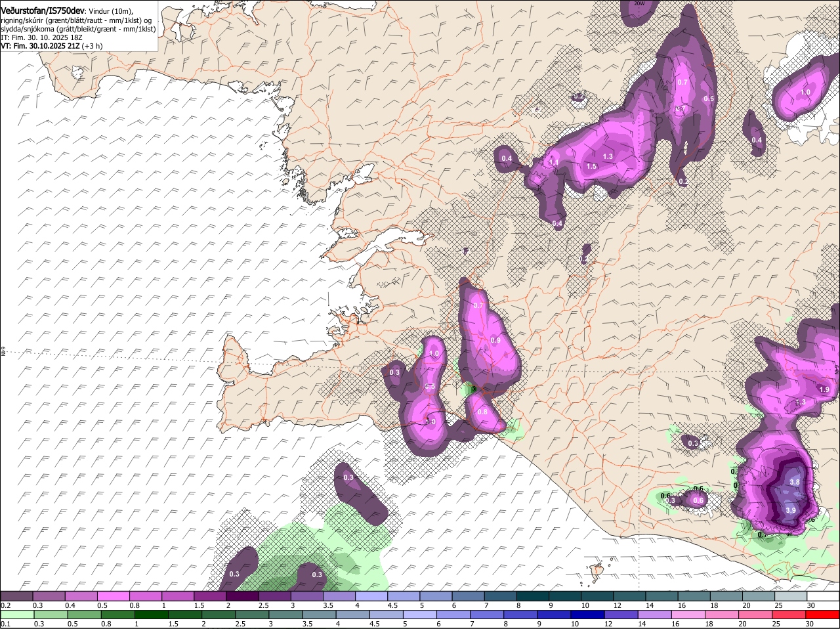Screen dimensions: 840x629
Task: Click the 3.8 precipitation value on the map
Action: 794,482
